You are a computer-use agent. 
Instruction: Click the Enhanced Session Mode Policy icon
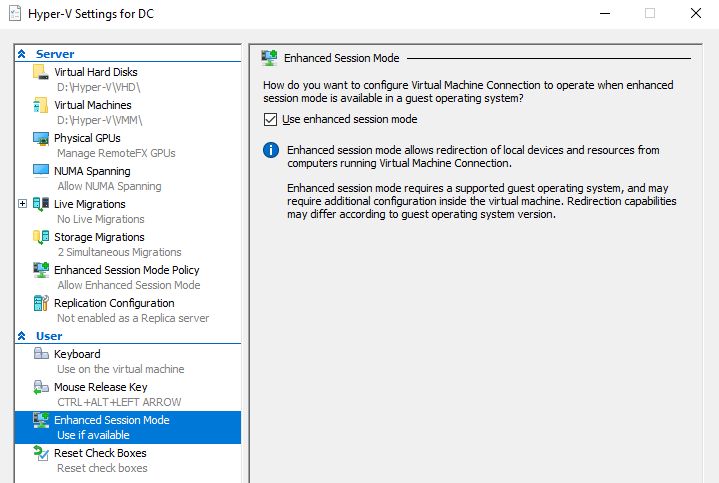click(41, 270)
